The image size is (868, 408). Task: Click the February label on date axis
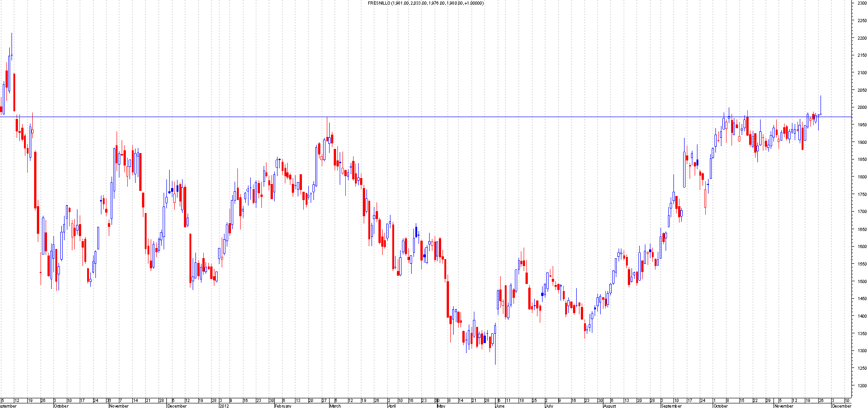coord(283,406)
